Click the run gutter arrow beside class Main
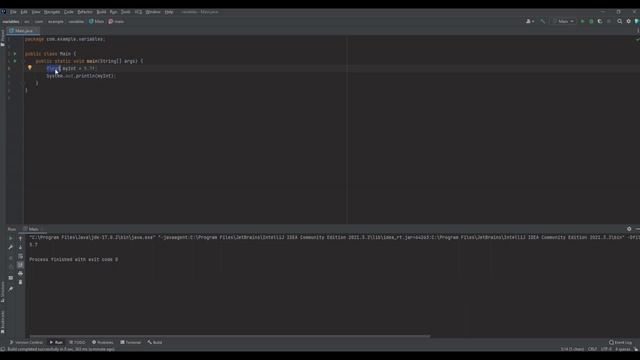This screenshot has height=360, width=640. (15, 54)
